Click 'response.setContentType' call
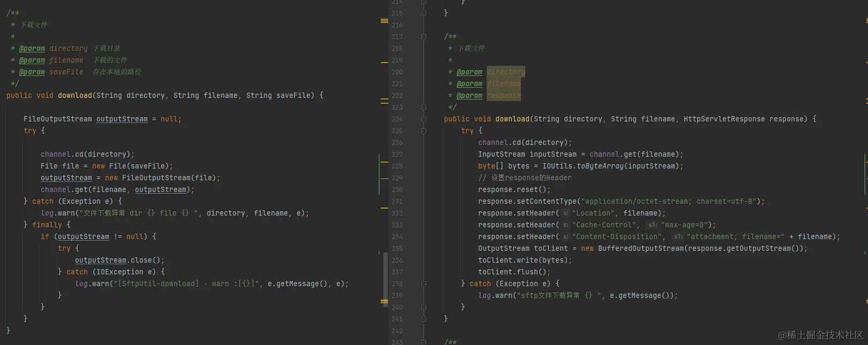The image size is (868, 345). 527,202
